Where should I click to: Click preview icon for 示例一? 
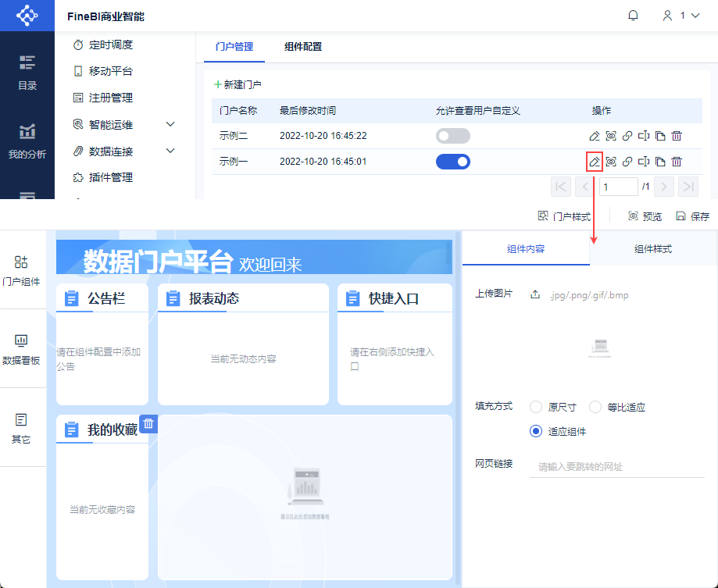611,162
